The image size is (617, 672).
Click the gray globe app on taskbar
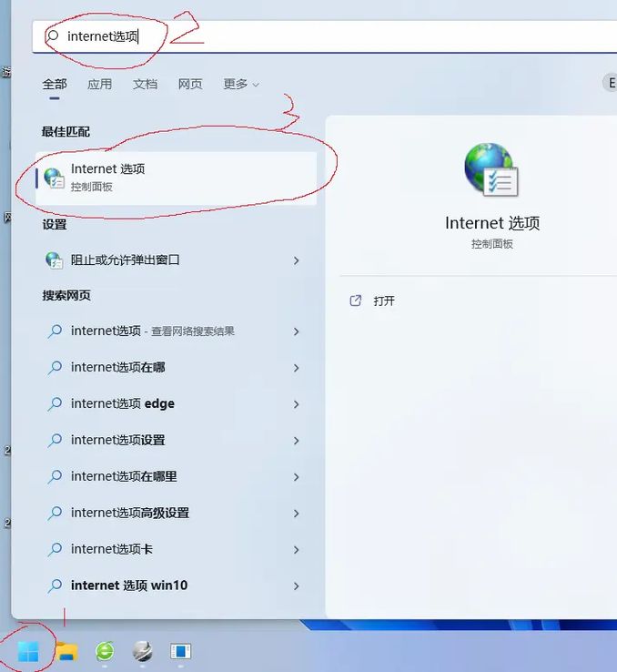click(x=143, y=651)
